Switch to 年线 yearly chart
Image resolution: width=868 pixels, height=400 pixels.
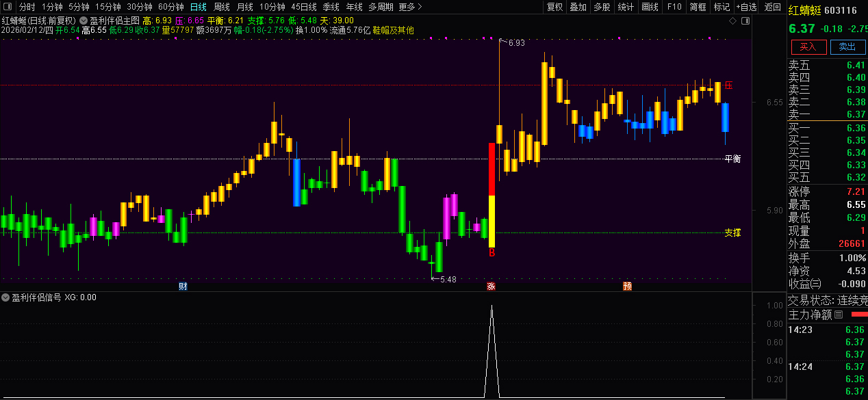(354, 7)
